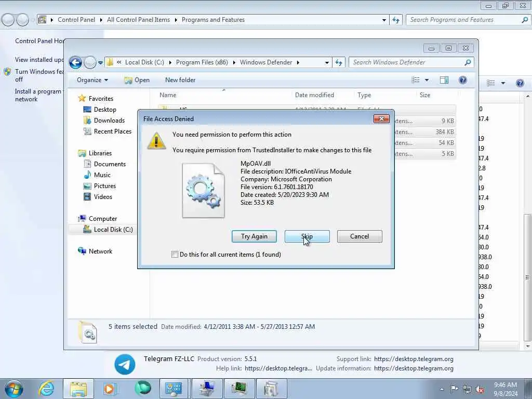Show hidden icons arrow in system tray

(x=442, y=389)
